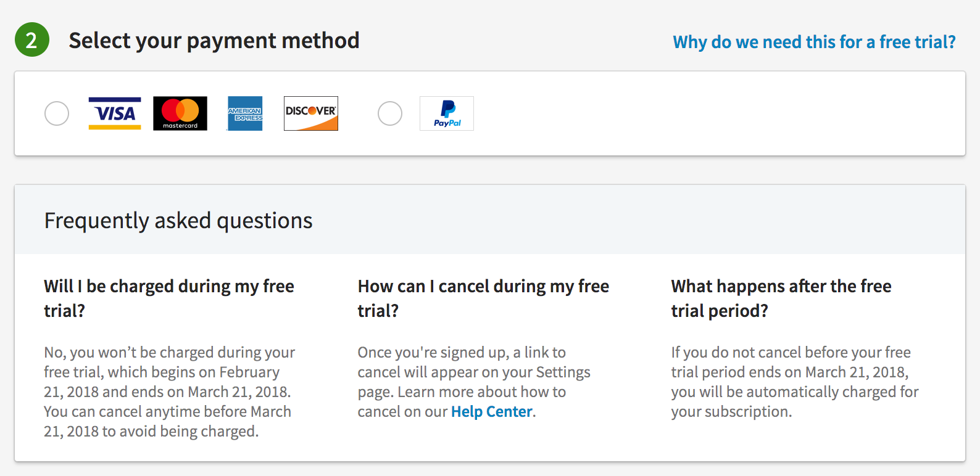Open 'Why do we need this for a free trial?'
Screen dimensions: 980x476
pos(814,42)
